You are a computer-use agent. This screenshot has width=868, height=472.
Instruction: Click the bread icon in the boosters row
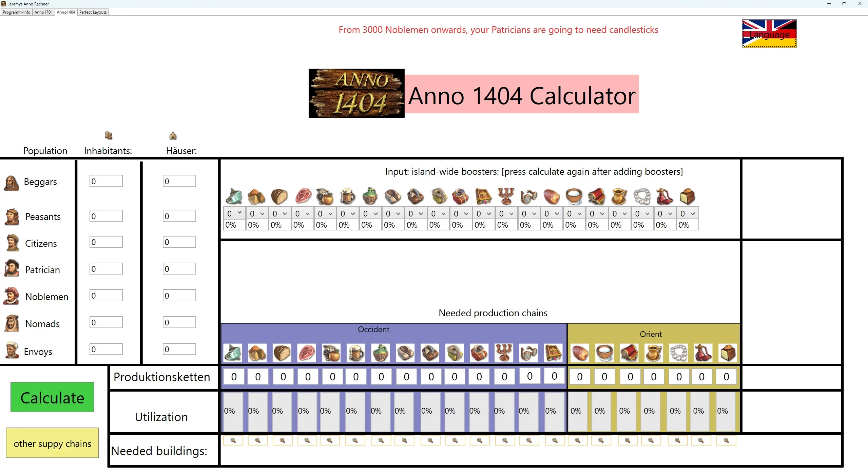click(x=279, y=196)
